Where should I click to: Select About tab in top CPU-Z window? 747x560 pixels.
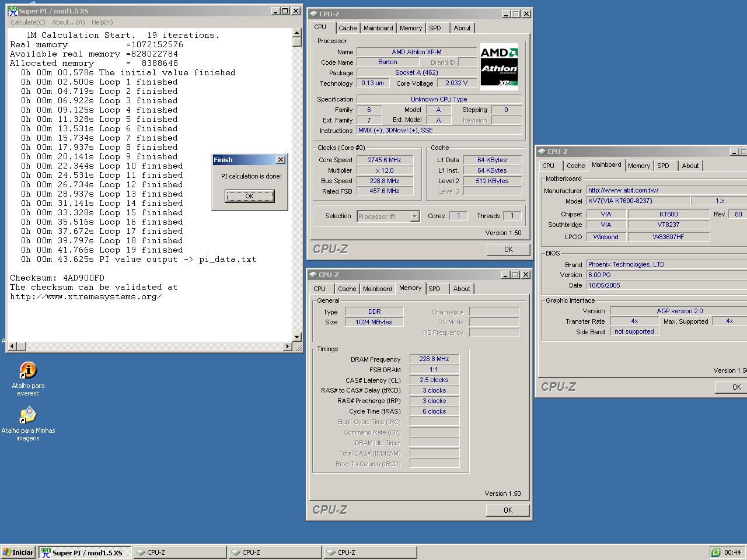coord(462,28)
